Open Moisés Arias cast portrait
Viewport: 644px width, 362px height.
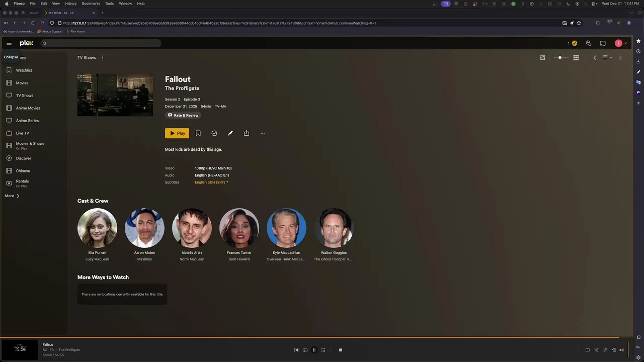click(192, 228)
